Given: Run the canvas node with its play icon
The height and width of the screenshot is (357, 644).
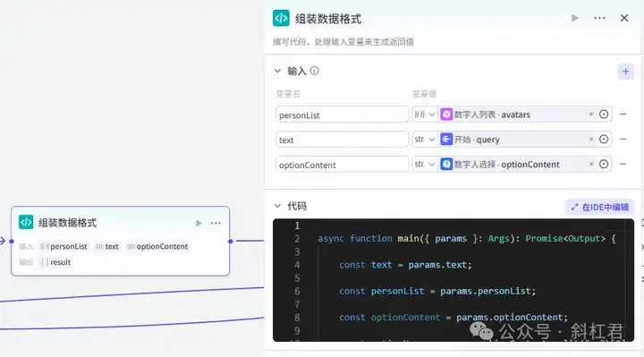Looking at the screenshot, I should coord(199,223).
